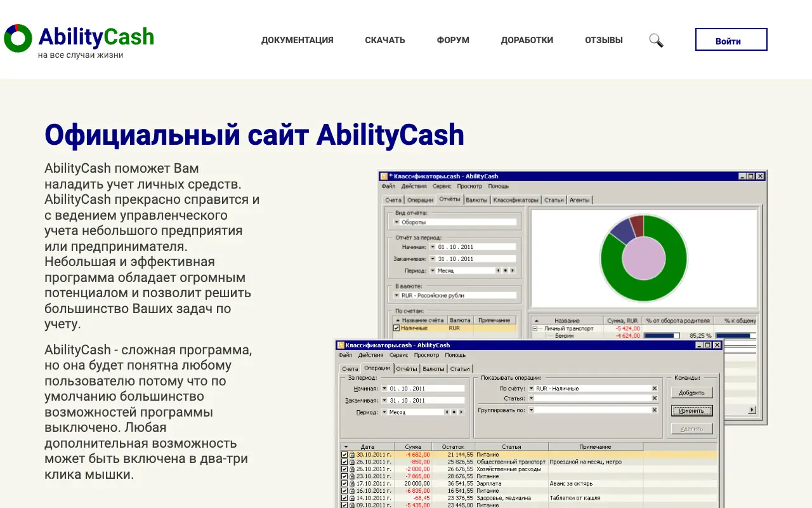Click current-period dot button in Operations window

[454, 412]
